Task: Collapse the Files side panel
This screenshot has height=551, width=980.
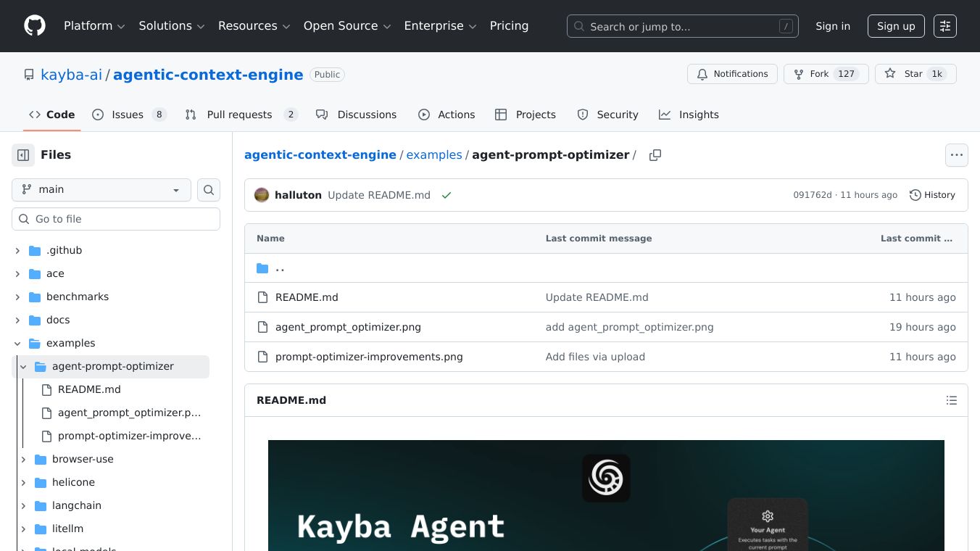Action: [22, 154]
